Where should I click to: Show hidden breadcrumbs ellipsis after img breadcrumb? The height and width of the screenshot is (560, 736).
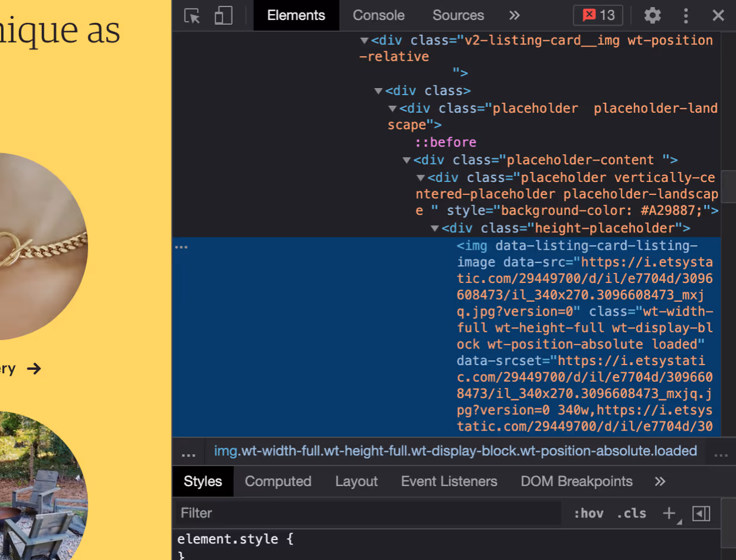coord(721,454)
